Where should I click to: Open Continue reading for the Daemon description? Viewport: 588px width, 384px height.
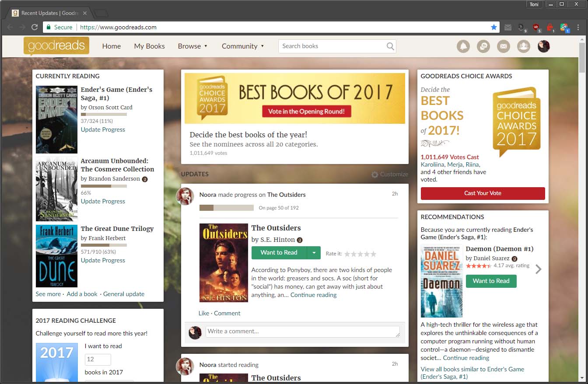click(465, 358)
